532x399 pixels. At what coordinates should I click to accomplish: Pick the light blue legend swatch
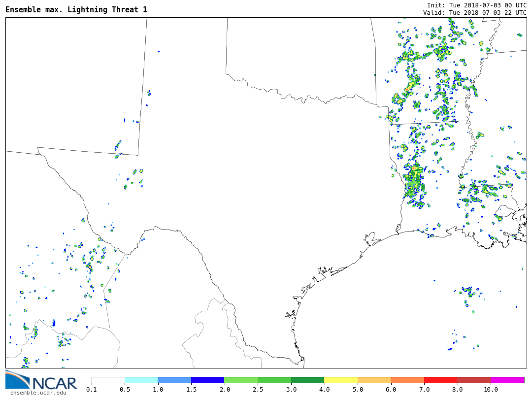click(174, 380)
